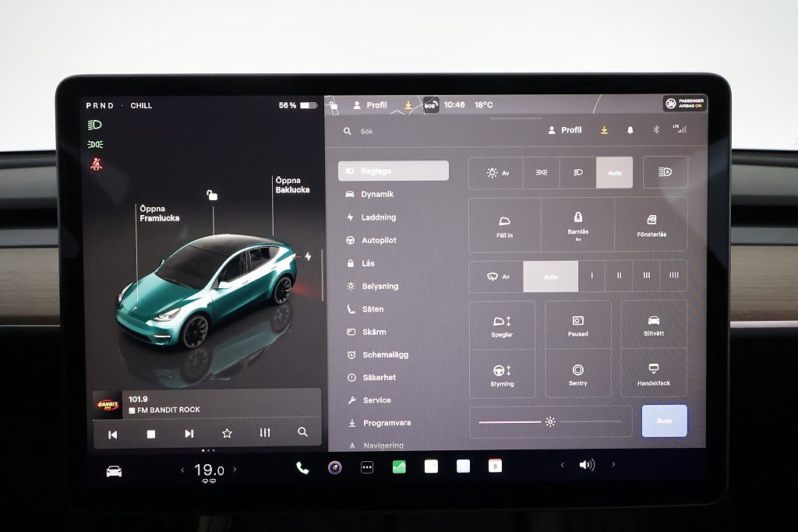Open the car controls icon in bottom dock
This screenshot has height=532, width=798.
click(x=114, y=471)
